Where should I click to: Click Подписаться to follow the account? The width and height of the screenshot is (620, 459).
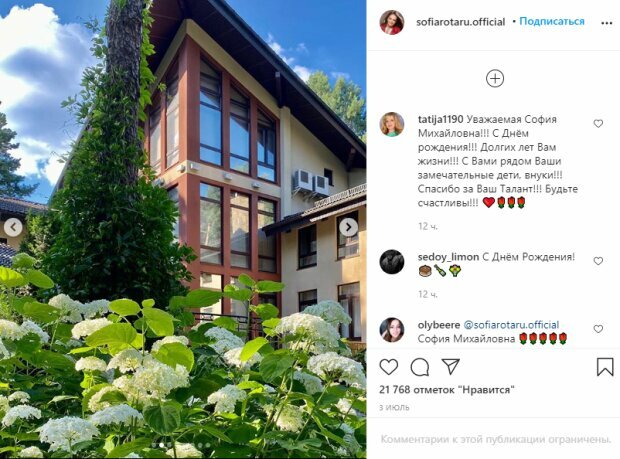click(552, 21)
